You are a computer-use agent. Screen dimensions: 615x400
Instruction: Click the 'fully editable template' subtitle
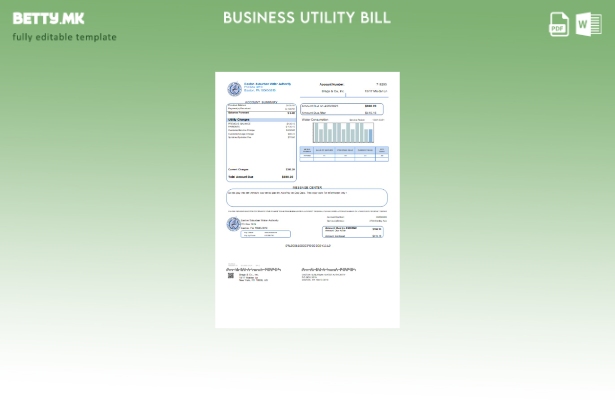coord(64,37)
